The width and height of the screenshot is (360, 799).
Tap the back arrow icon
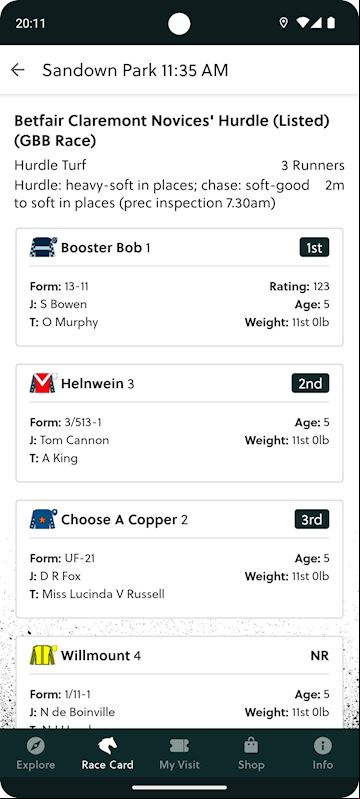point(18,70)
